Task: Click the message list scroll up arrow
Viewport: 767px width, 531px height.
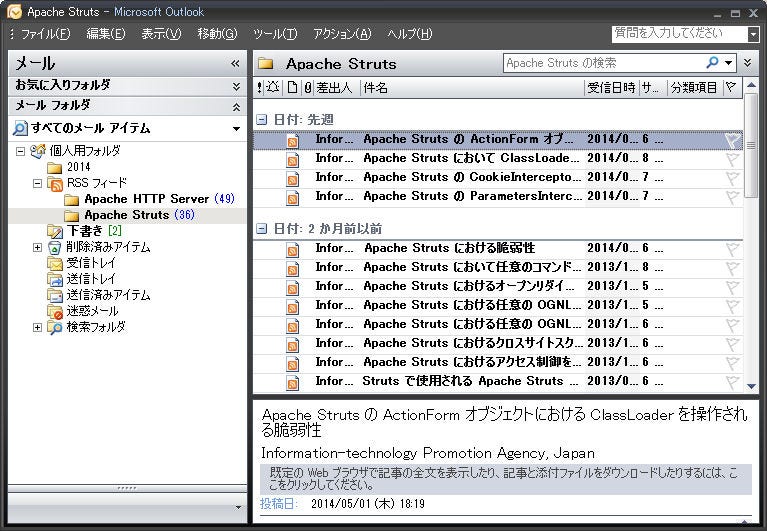Action: click(x=751, y=85)
